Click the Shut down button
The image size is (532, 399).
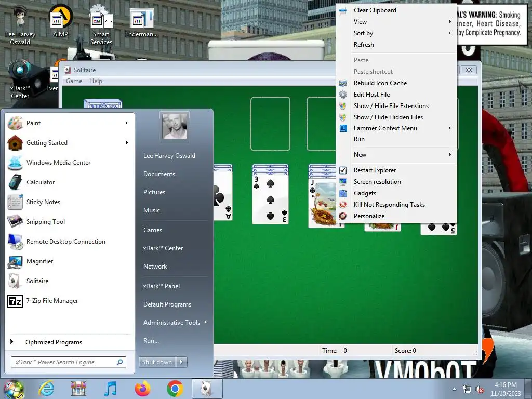pyautogui.click(x=157, y=362)
